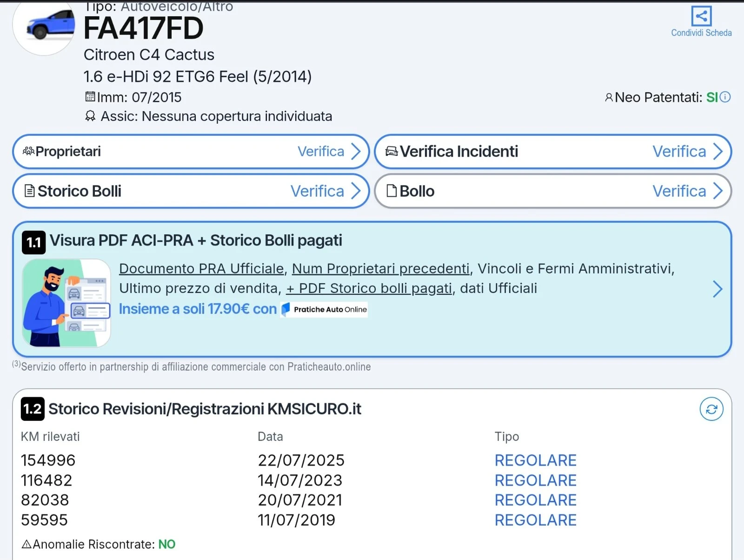Viewport: 744px width, 560px height.
Task: Click the Neo Patentati SI value
Action: [x=712, y=97]
